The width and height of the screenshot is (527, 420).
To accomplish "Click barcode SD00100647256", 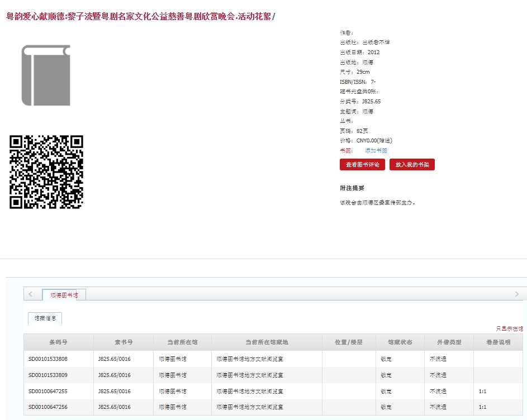I will pyautogui.click(x=48, y=407).
